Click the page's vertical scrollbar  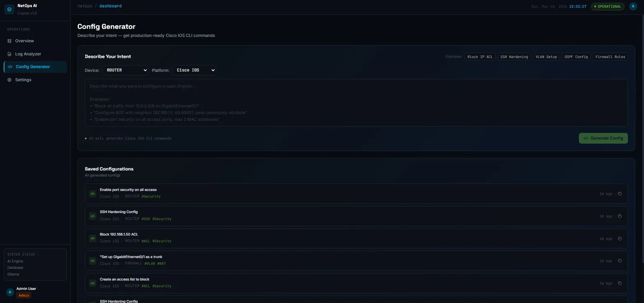coord(642,140)
